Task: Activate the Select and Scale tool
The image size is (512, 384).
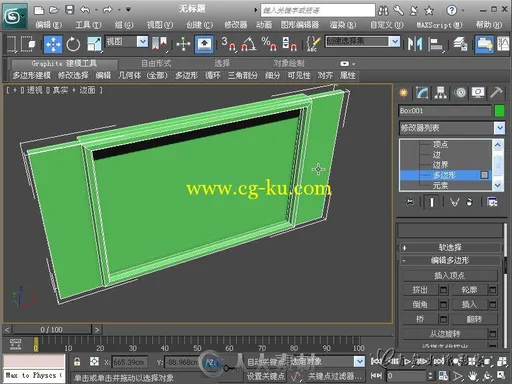Action: (x=94, y=44)
